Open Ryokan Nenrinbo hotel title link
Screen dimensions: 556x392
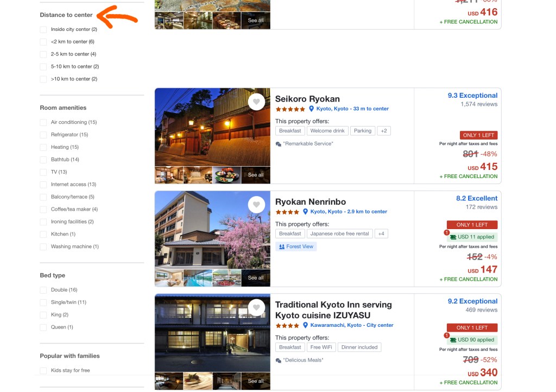310,202
